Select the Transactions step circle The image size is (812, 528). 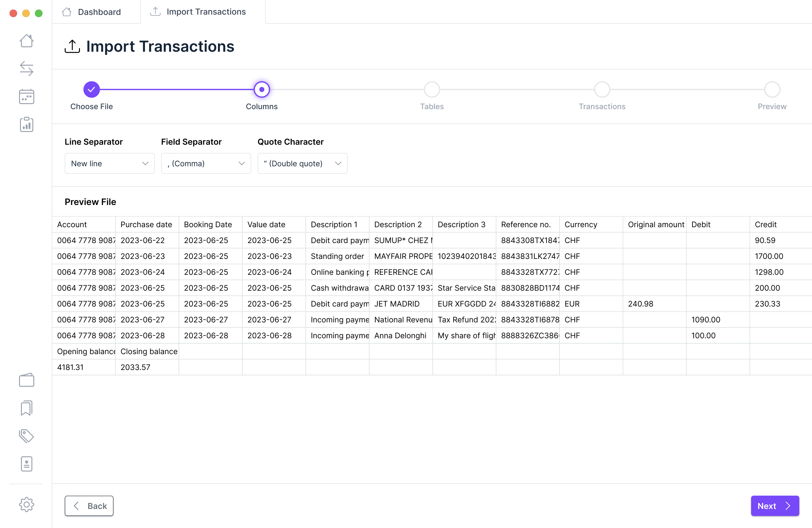point(602,89)
